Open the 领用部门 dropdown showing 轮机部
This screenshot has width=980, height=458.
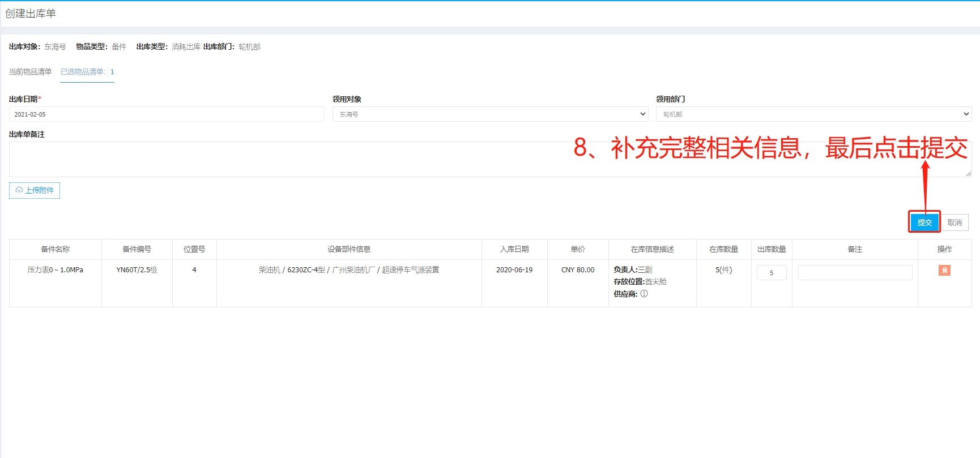[813, 114]
